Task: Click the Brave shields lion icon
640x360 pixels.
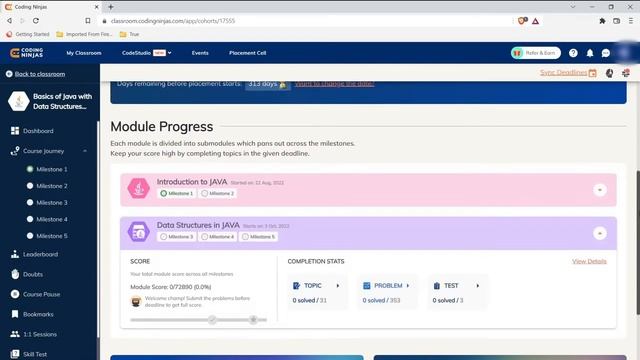Action: 522,20
